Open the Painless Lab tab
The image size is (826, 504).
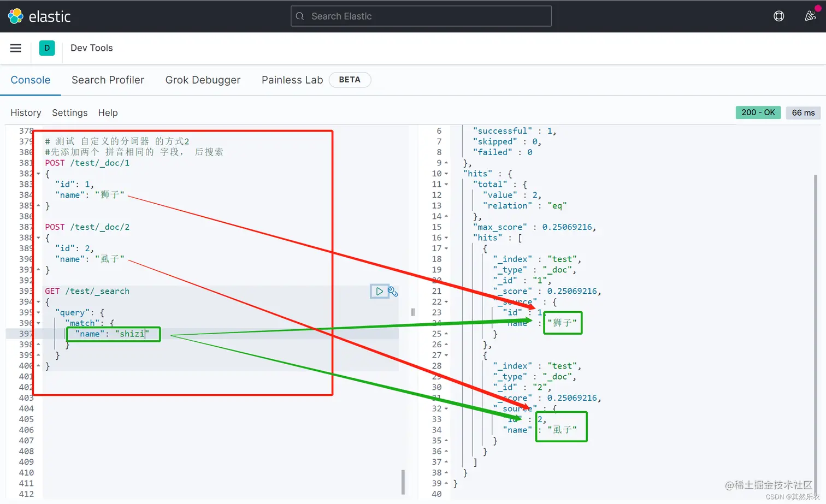click(292, 80)
